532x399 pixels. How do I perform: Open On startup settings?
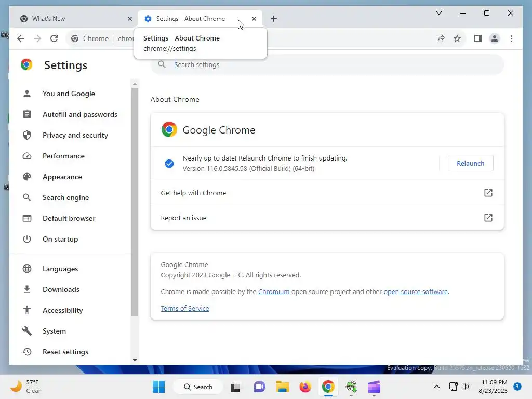click(60, 239)
